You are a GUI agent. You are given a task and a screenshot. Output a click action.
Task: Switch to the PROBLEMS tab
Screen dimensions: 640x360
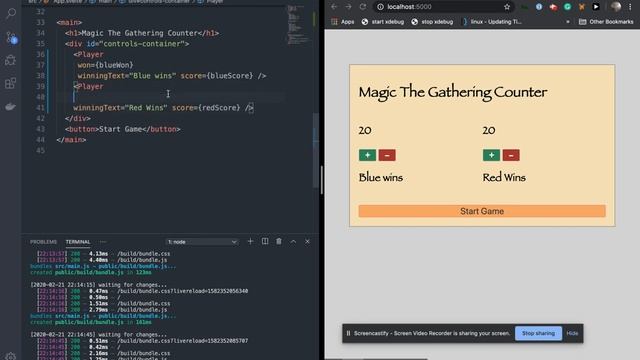[x=43, y=242]
